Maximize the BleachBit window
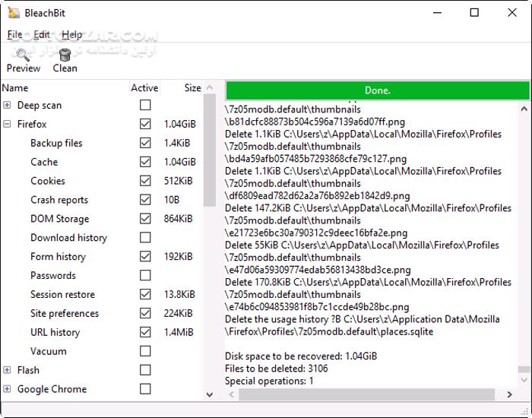532x418 pixels. (x=474, y=12)
